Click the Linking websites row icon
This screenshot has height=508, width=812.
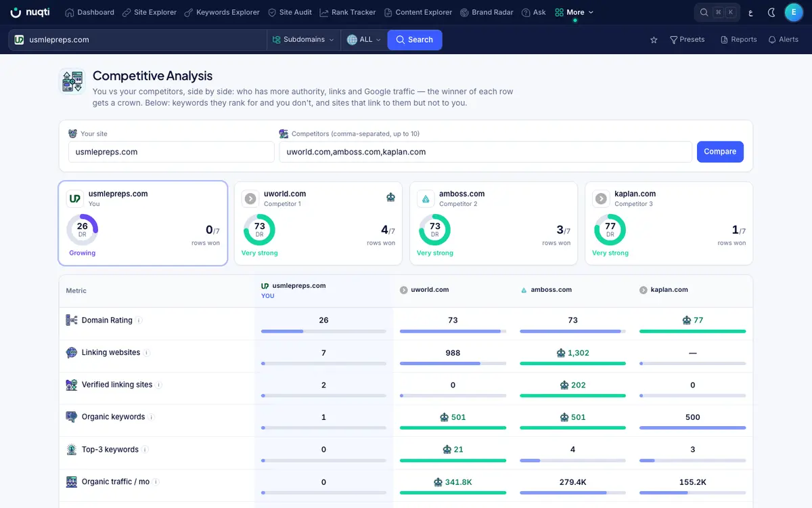[72, 352]
